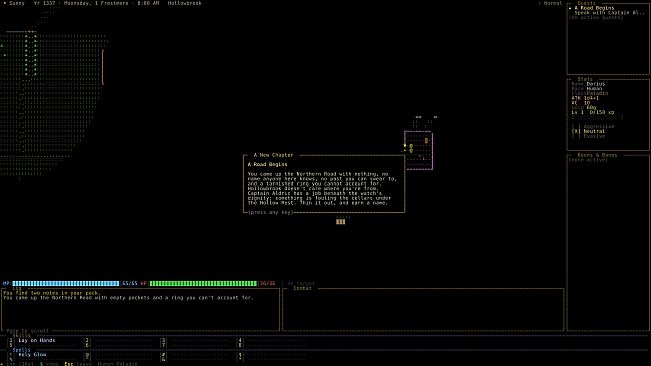Click the upper yellow character glyph on the map
The height and width of the screenshot is (366, 651).
pyautogui.click(x=411, y=146)
